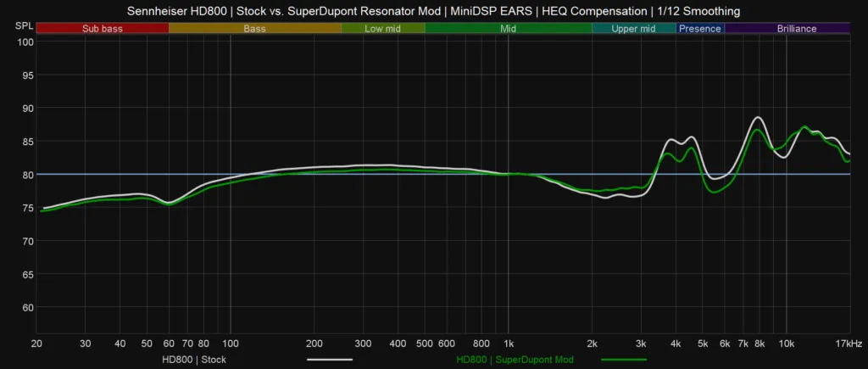This screenshot has height=369, width=868.
Task: Click the 600 frequency axis label
Action: pyautogui.click(x=447, y=344)
